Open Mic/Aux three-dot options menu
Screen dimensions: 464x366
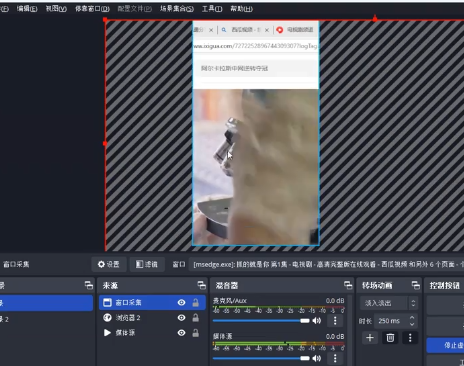(x=335, y=321)
